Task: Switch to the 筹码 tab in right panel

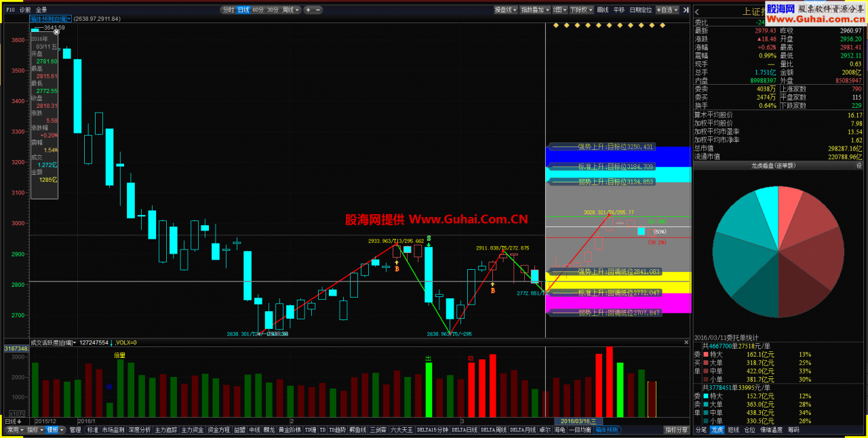Action: [x=793, y=430]
